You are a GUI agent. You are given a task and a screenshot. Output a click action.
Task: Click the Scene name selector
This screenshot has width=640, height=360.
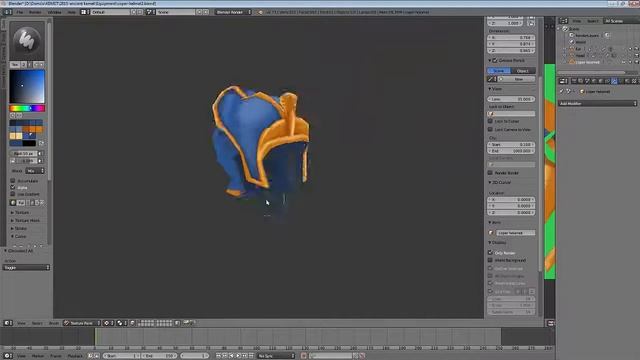click(176, 12)
